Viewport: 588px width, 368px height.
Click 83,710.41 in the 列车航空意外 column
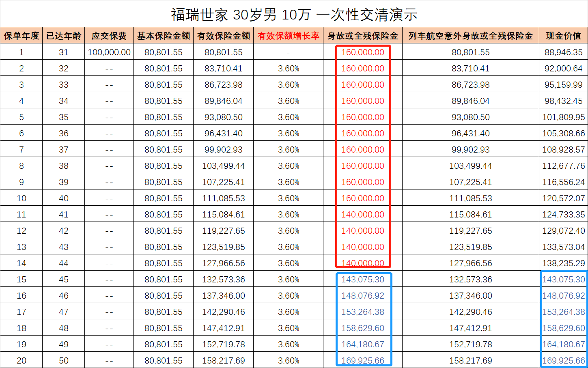[x=471, y=69]
